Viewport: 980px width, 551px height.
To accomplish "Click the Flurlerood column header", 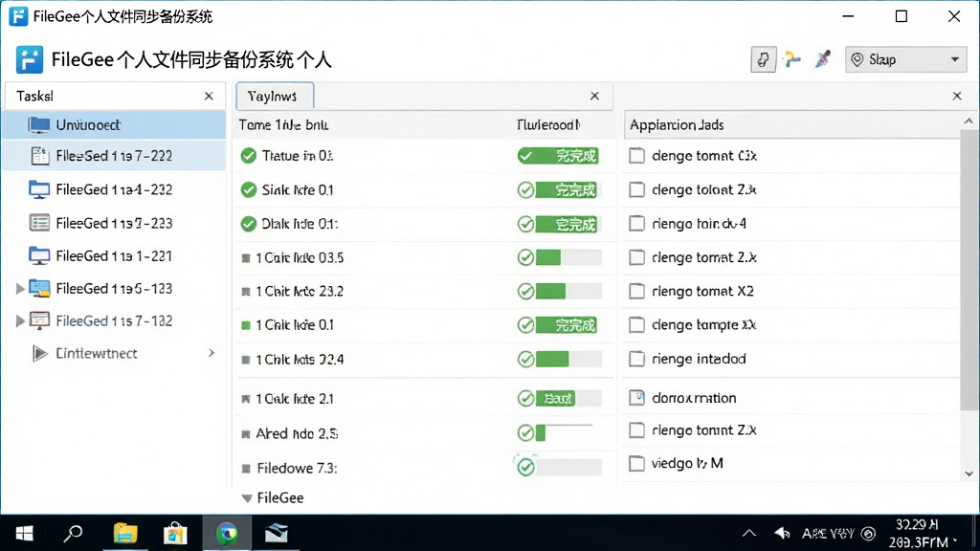I will point(548,125).
